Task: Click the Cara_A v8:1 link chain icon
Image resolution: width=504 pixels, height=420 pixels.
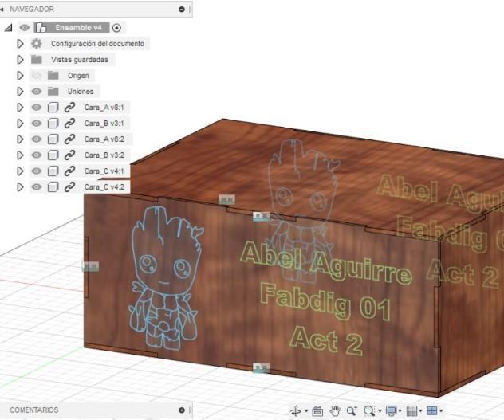Action: [x=69, y=108]
